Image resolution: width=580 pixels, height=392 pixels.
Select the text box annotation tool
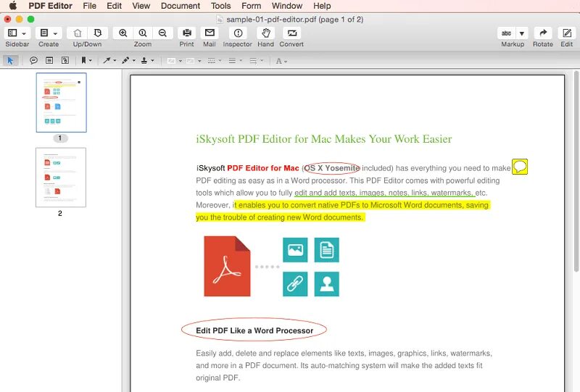point(49,60)
